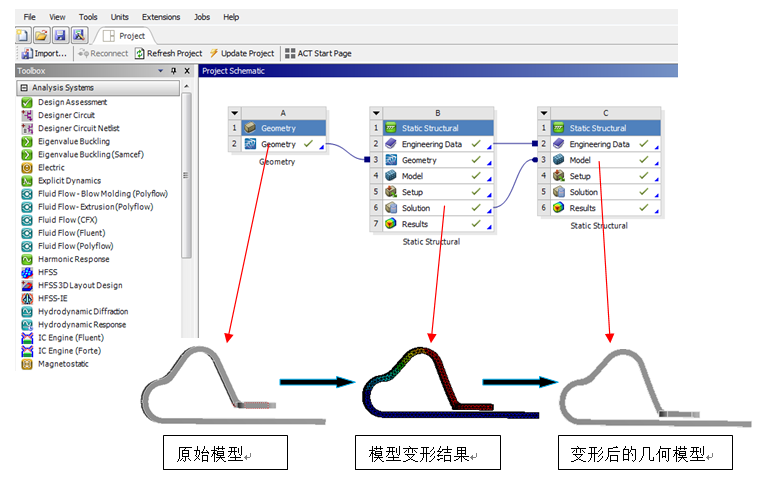Viewport: 761px width, 491px height.
Task: Click the Setup cell icon in system B
Action: pos(391,192)
